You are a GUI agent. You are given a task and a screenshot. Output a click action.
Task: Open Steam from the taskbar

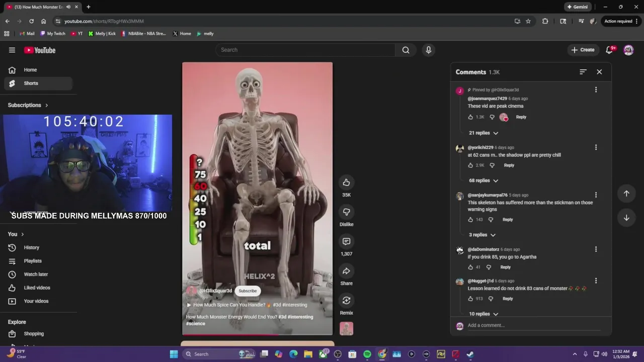(x=470, y=354)
